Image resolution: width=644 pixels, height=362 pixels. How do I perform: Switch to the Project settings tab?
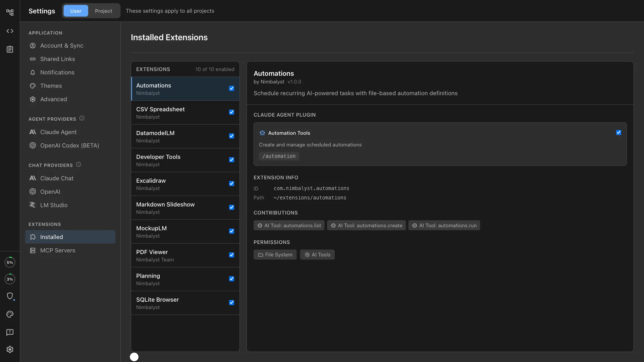(103, 11)
